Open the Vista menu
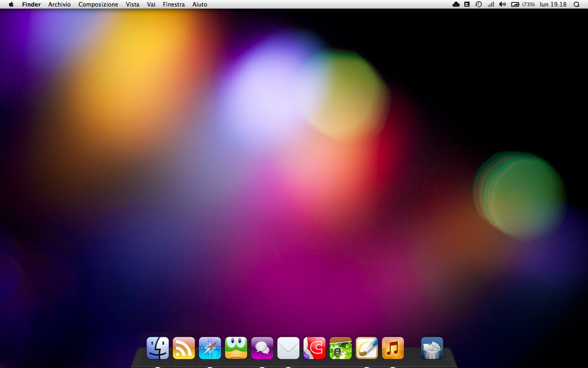This screenshot has height=368, width=588. click(x=133, y=4)
